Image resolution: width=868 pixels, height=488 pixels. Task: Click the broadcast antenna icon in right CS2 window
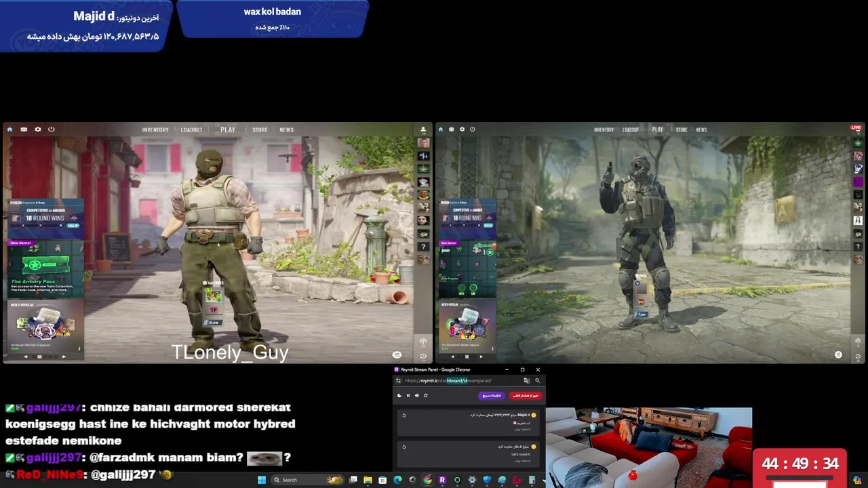click(858, 343)
